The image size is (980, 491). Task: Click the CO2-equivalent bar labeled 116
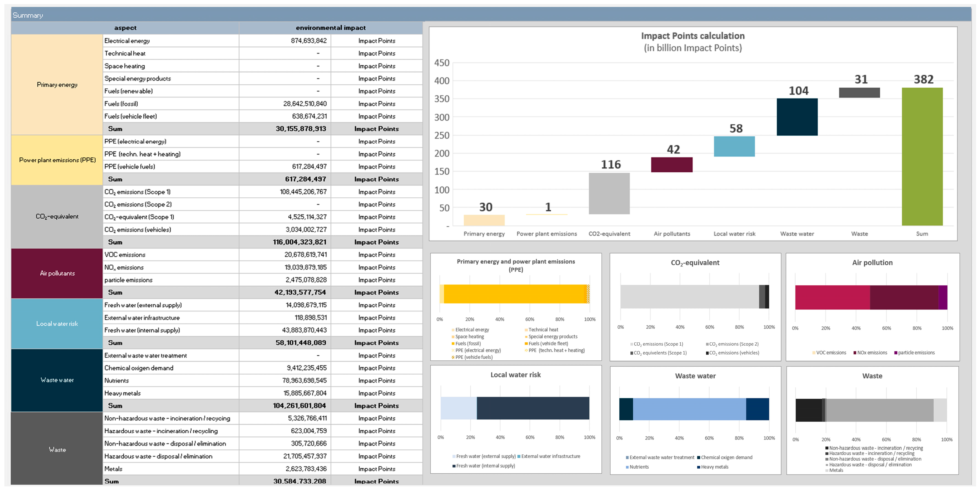pyautogui.click(x=609, y=193)
